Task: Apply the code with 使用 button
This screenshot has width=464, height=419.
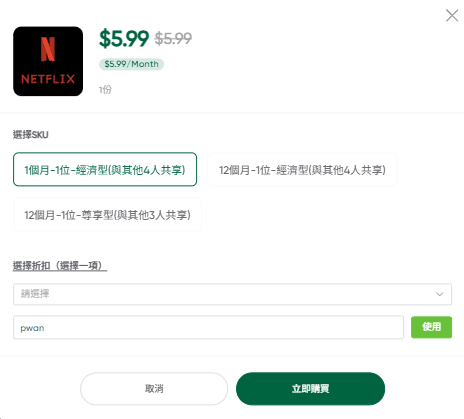Action: (431, 327)
